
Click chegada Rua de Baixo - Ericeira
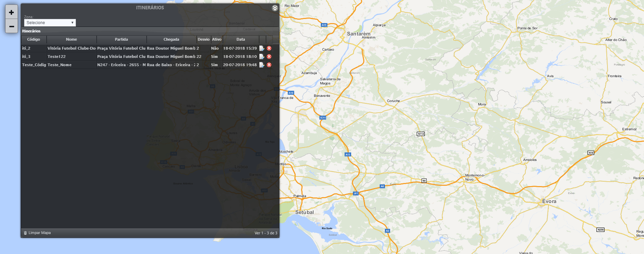coord(171,65)
